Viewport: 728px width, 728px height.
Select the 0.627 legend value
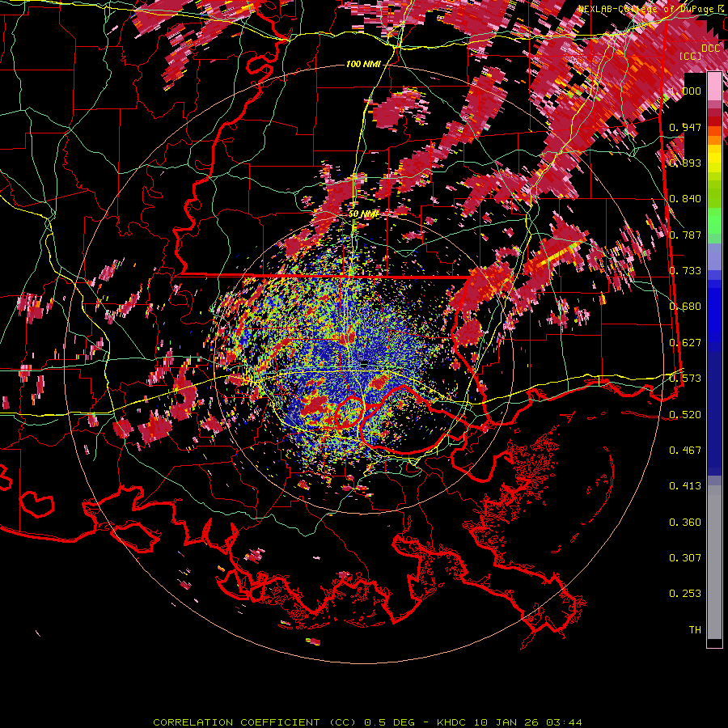(x=685, y=343)
